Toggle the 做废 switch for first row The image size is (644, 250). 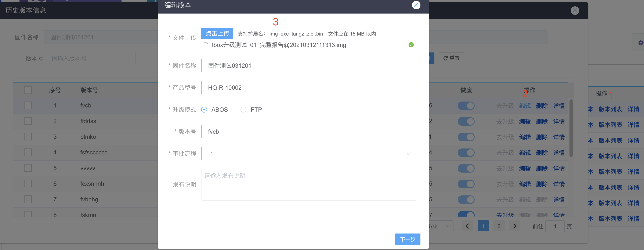pos(466,106)
